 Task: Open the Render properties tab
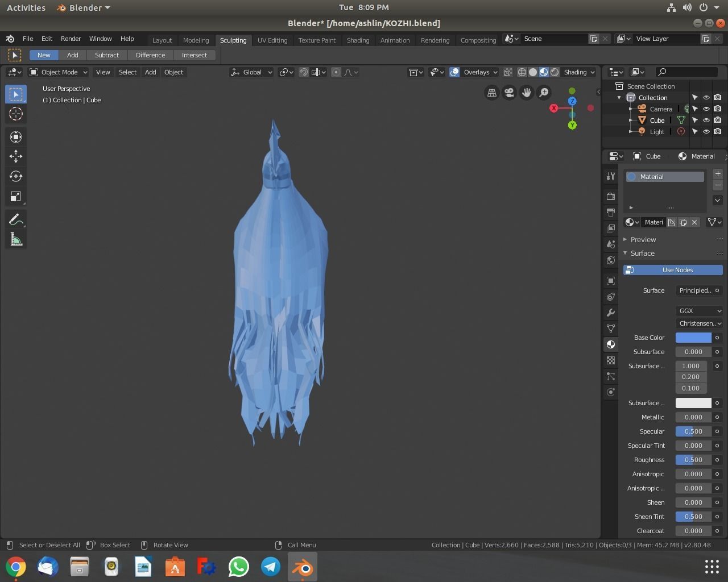(611, 196)
